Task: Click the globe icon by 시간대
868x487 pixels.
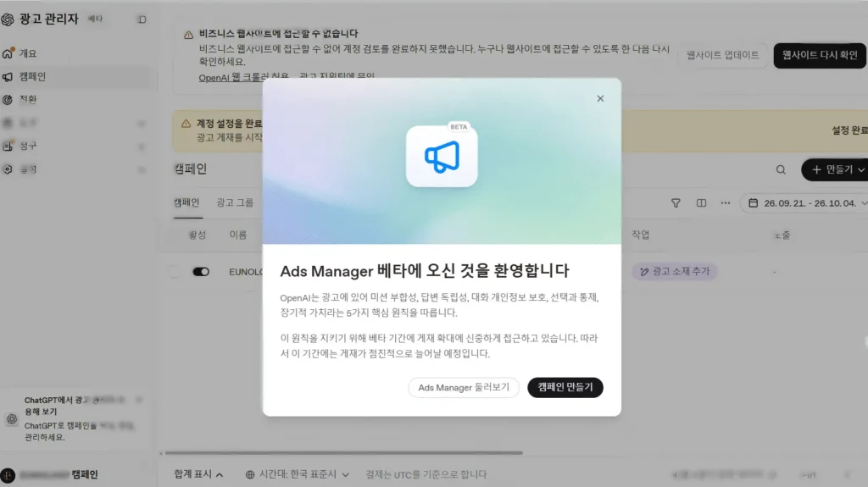Action: coord(250,474)
